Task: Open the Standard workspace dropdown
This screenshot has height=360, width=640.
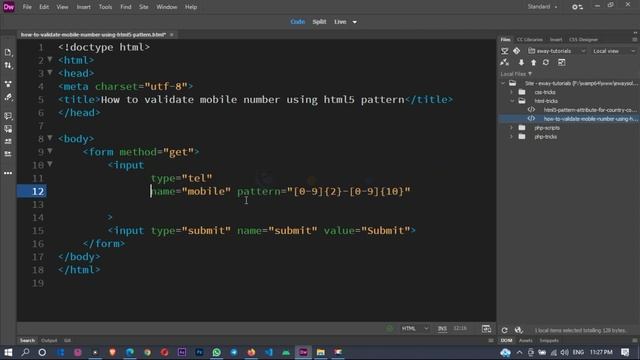Action: 542,7
